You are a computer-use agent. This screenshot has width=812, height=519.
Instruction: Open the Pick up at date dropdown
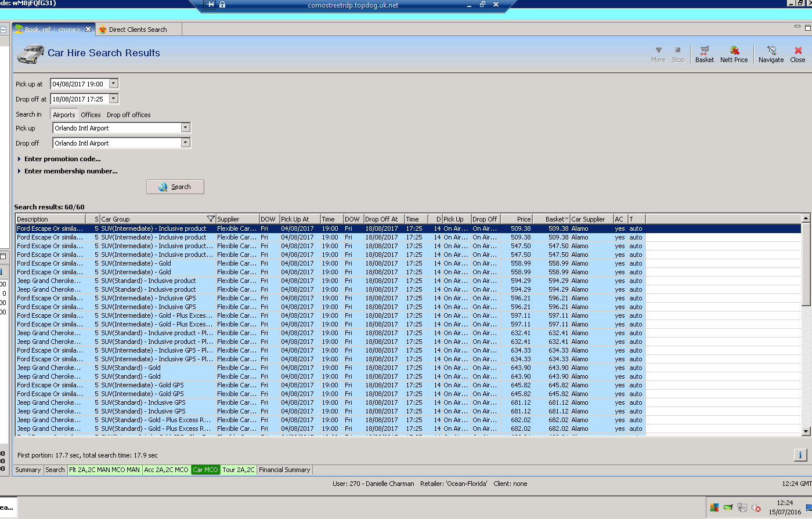tap(114, 84)
